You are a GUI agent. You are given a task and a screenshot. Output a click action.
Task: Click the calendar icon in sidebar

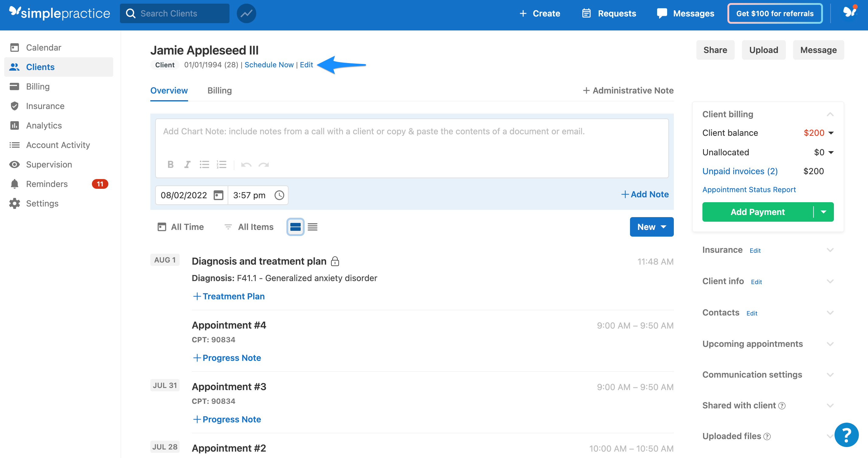(14, 47)
